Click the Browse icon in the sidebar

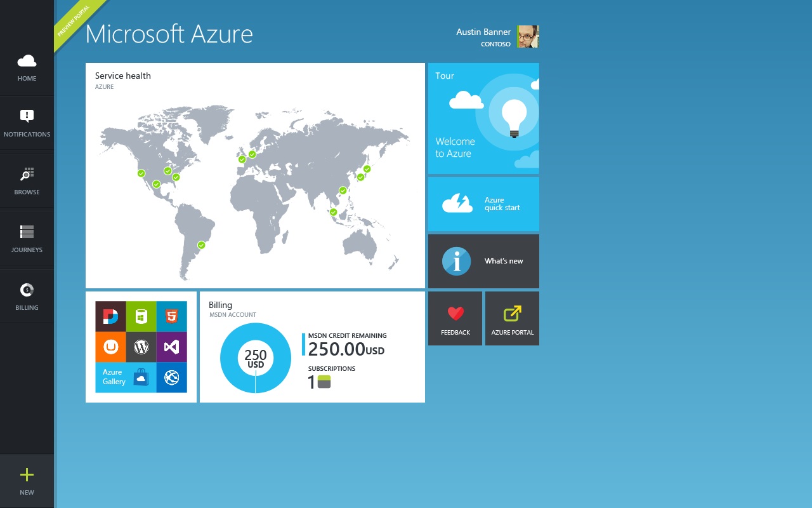pyautogui.click(x=27, y=175)
